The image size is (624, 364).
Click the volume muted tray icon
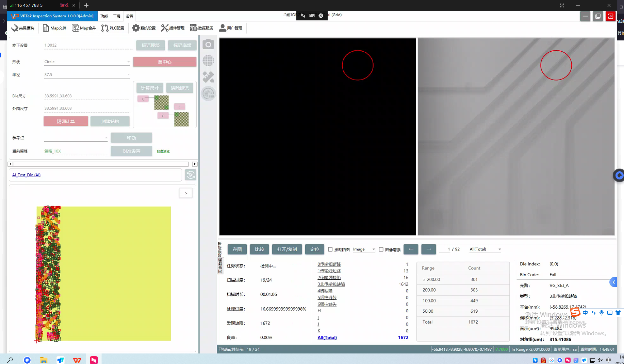click(600, 360)
